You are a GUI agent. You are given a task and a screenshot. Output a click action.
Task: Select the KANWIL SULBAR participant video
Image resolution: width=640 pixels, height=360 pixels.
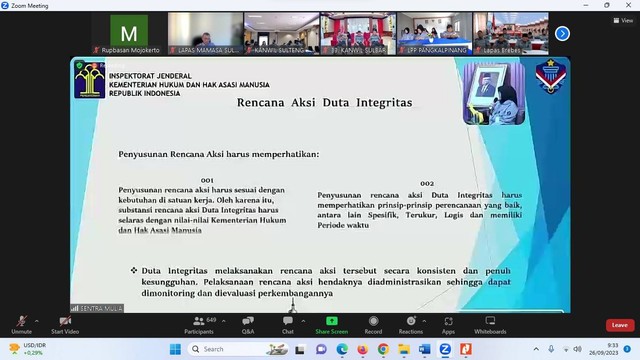pos(358,33)
